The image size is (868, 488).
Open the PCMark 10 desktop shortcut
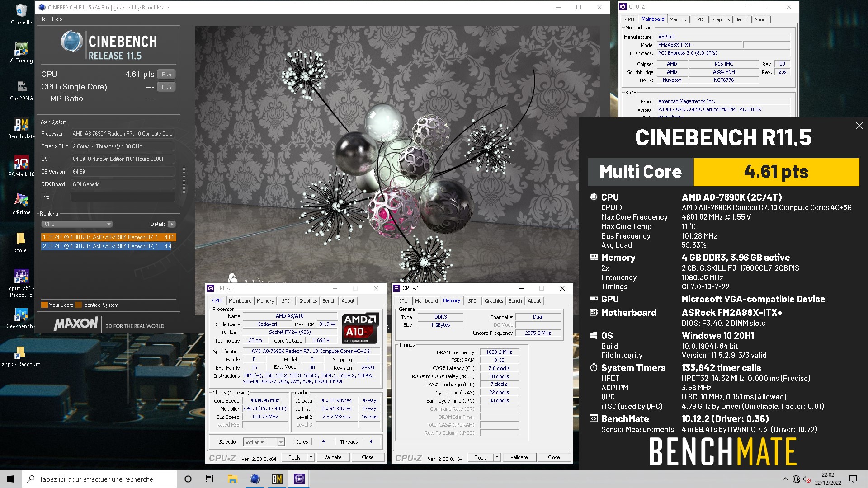coord(21,166)
